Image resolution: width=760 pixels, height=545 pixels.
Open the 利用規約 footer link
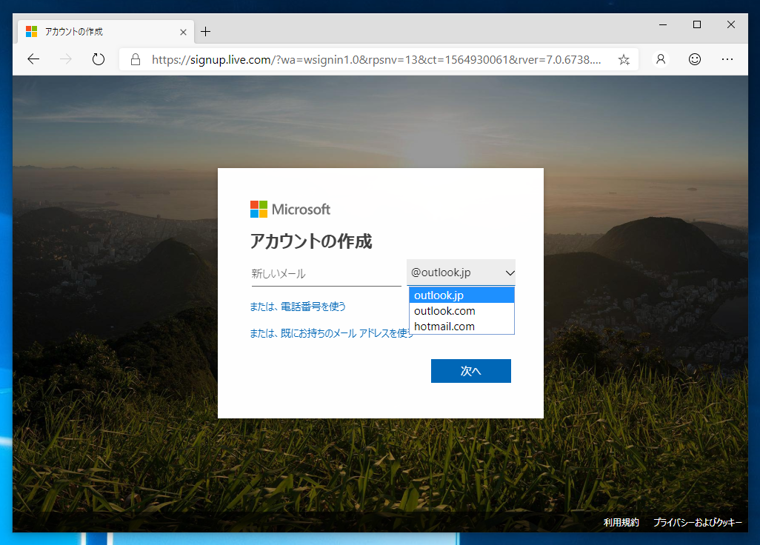click(x=621, y=522)
